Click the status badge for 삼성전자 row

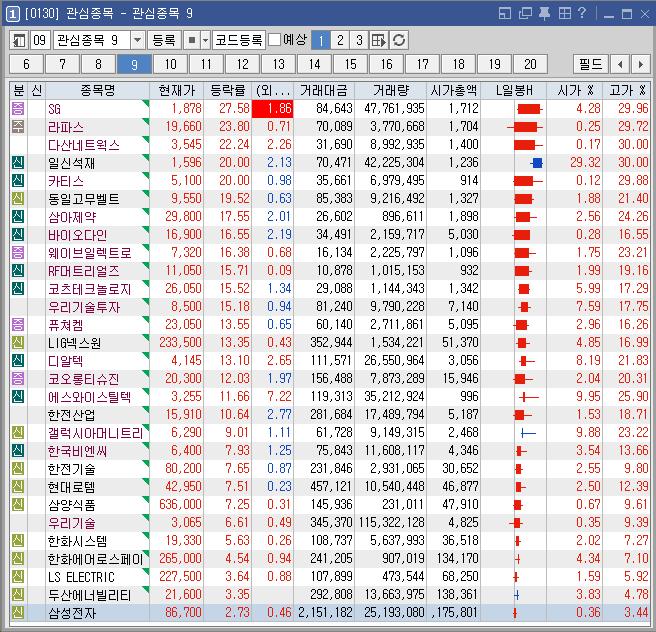[18, 612]
